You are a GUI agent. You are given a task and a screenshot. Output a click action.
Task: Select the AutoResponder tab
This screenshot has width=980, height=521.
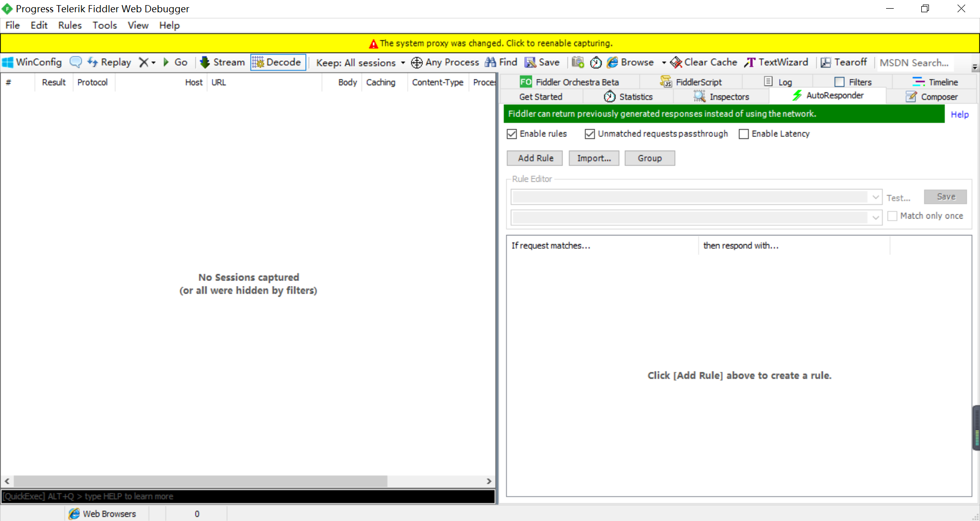tap(828, 96)
